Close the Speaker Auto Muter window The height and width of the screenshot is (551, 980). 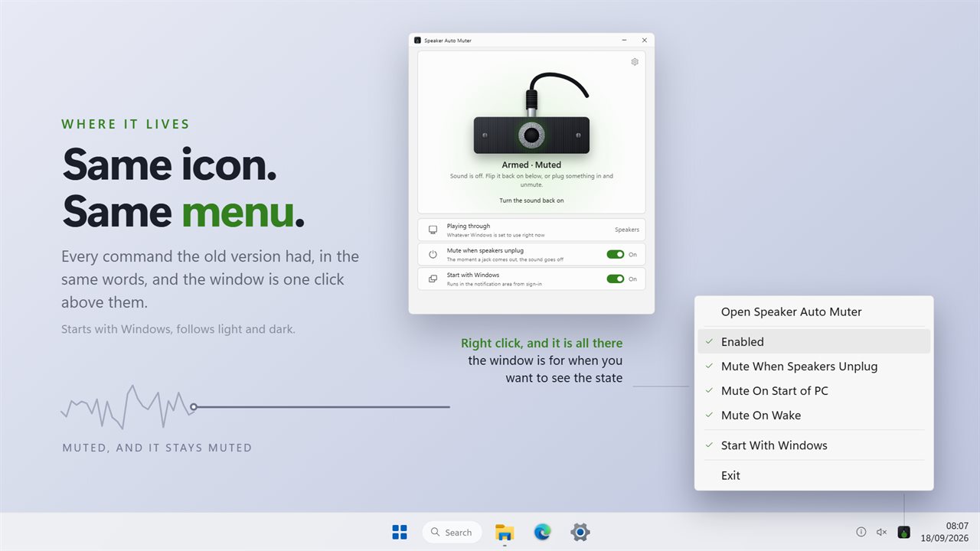coord(645,40)
